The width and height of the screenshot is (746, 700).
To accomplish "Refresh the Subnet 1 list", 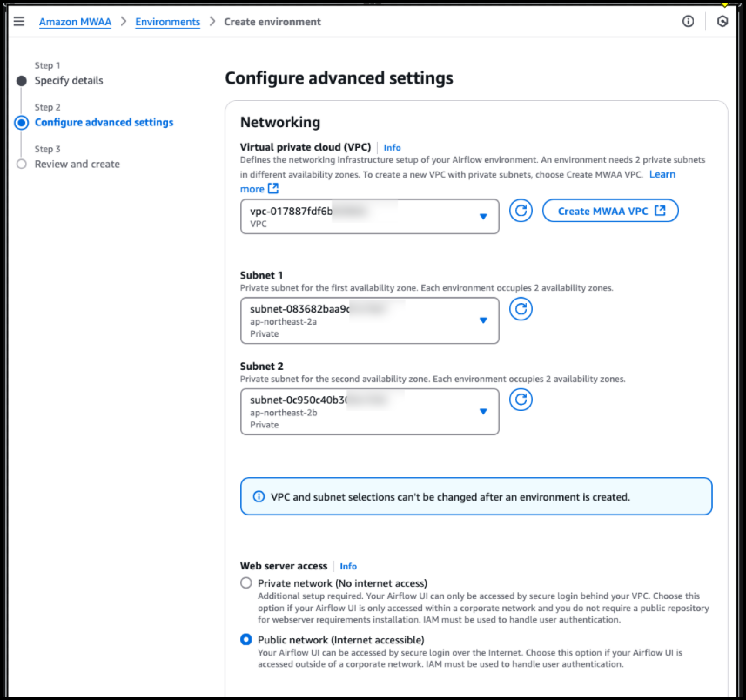I will click(521, 309).
